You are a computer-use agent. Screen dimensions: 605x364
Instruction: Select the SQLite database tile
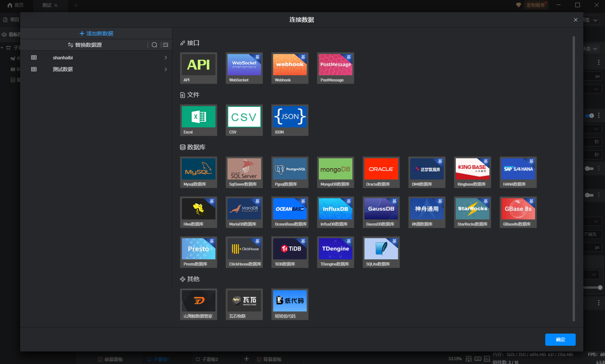point(381,252)
